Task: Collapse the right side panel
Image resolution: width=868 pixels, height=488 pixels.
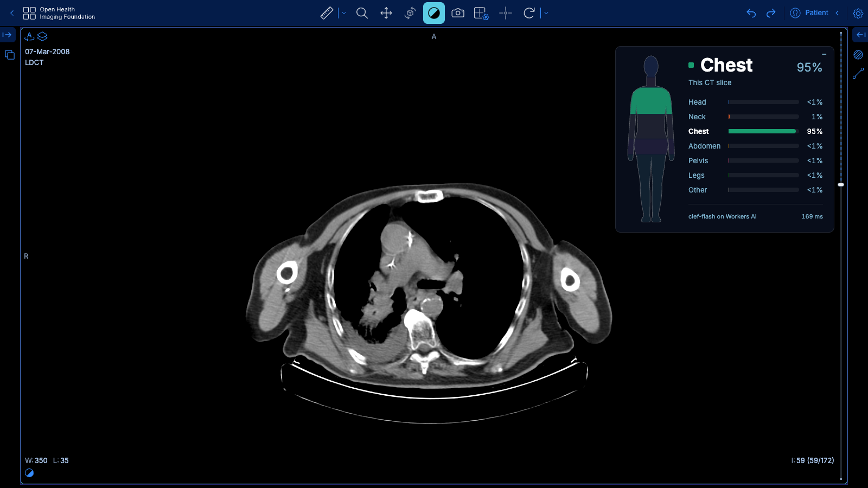Action: [860, 35]
